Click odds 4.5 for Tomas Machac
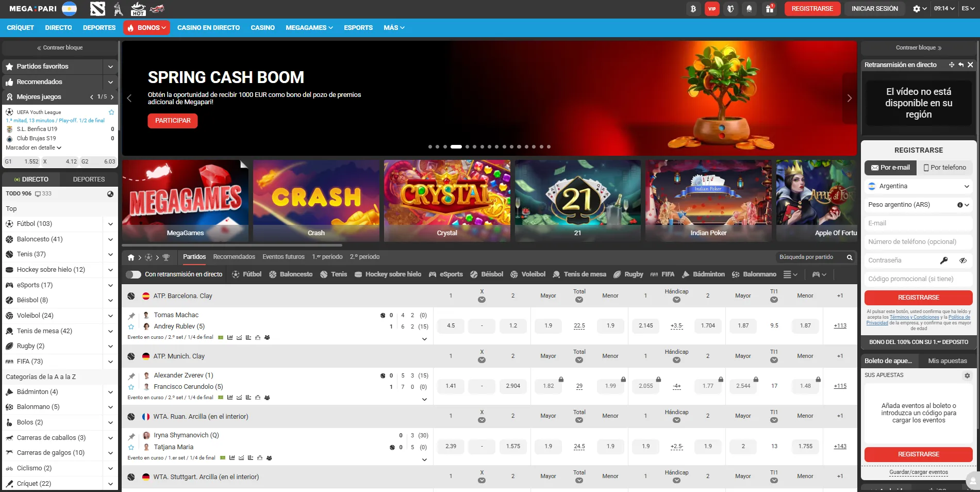 pyautogui.click(x=451, y=326)
